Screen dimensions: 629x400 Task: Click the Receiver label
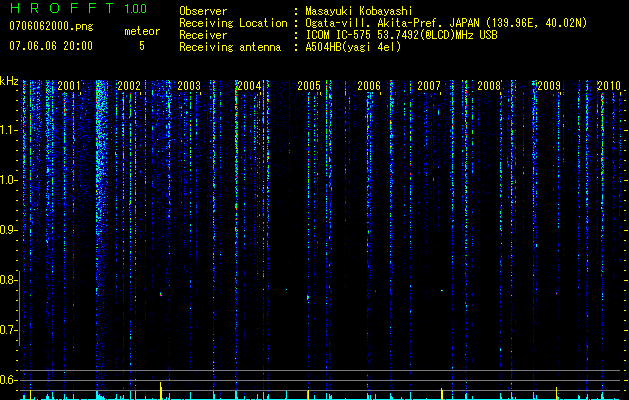(203, 35)
